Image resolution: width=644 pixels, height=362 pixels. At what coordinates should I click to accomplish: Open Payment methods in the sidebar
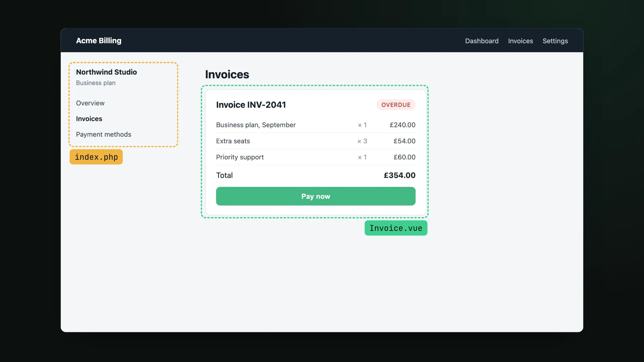pyautogui.click(x=103, y=135)
